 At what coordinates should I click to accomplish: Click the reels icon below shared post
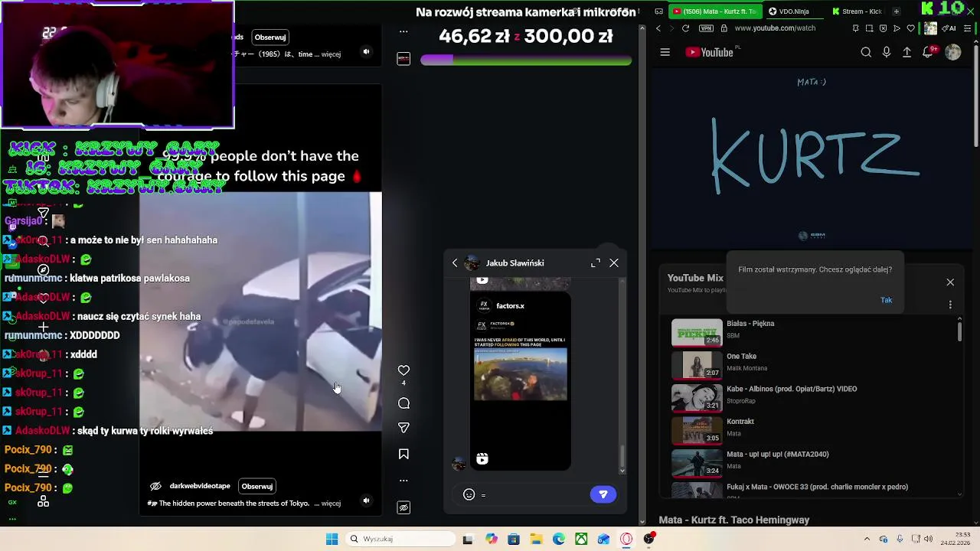tap(482, 458)
